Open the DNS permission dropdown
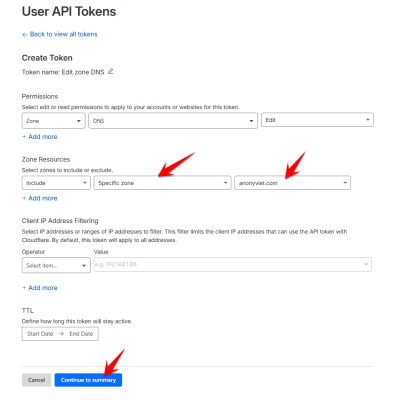412x400 pixels. coord(173,121)
